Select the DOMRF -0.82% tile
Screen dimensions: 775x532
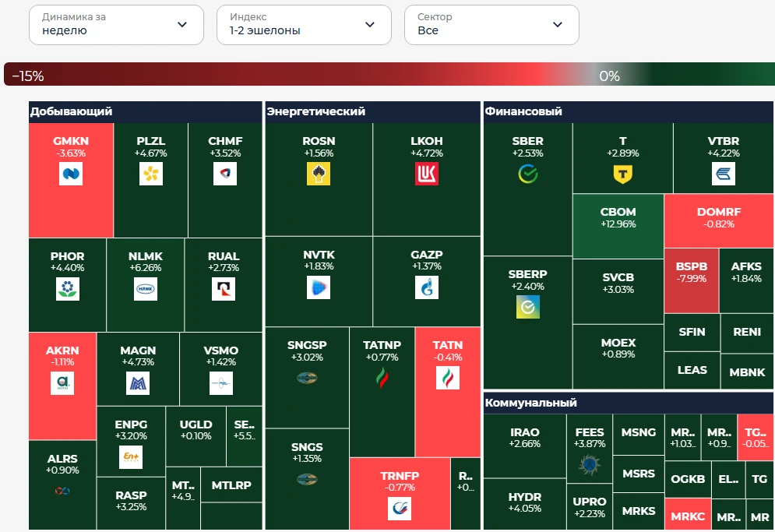719,220
